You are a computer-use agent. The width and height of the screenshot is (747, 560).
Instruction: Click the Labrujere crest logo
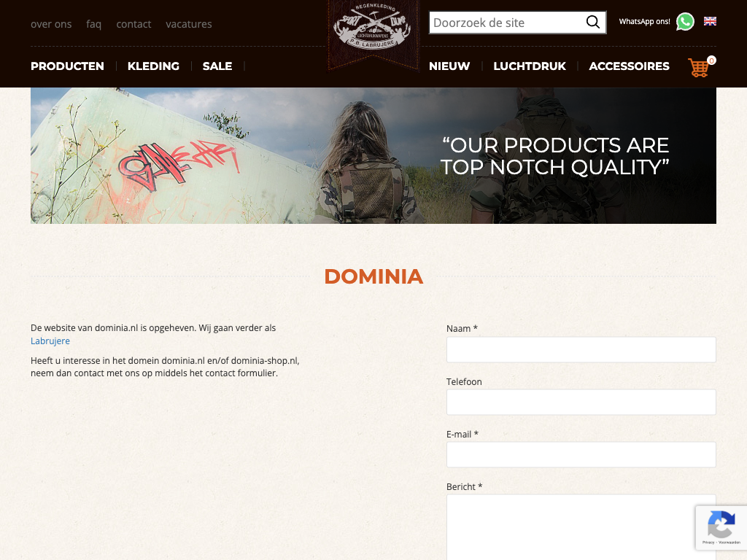click(373, 28)
